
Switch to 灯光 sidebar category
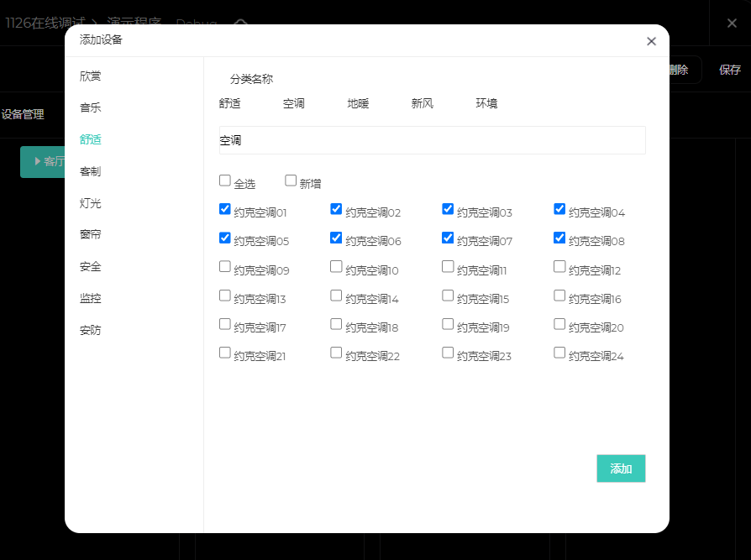click(90, 203)
